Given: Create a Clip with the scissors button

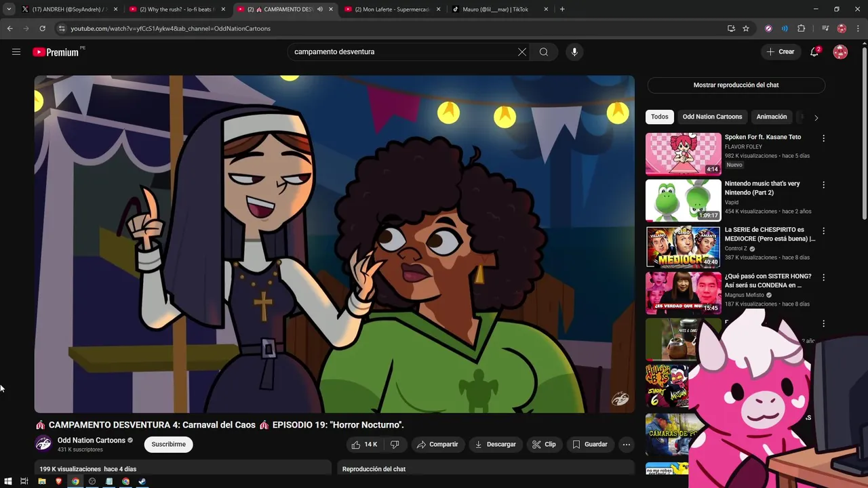Looking at the screenshot, I should click(x=544, y=445).
